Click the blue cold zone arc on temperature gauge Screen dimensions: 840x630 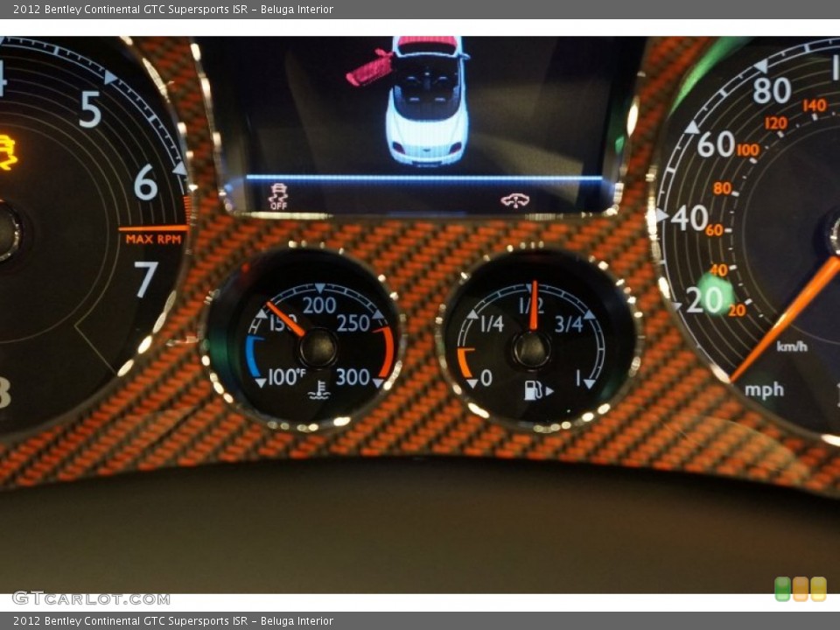pyautogui.click(x=254, y=356)
